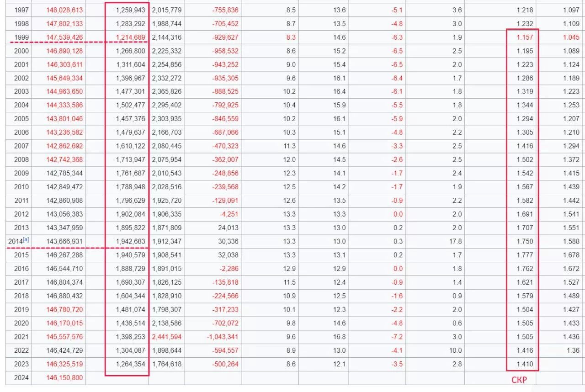Select births value 1,264,354

[x=130, y=364]
